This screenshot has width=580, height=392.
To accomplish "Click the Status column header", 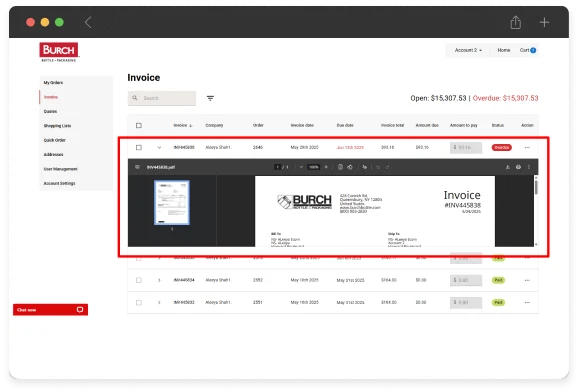I will [498, 126].
